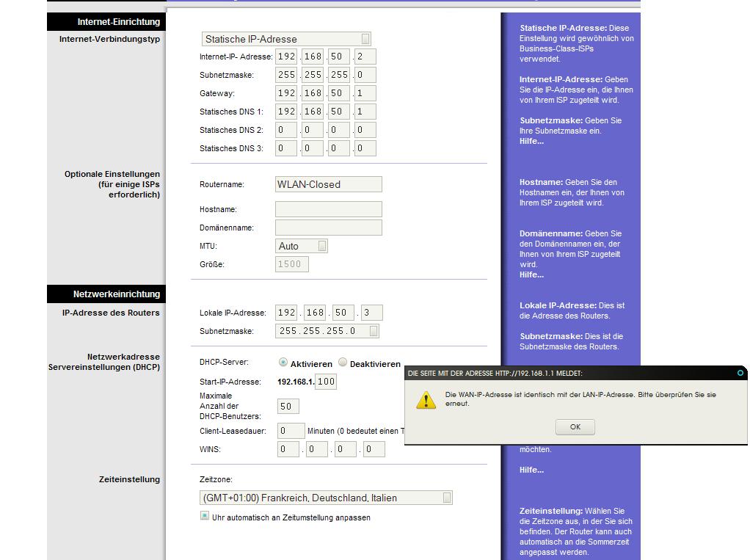
Task: Open the Hilfe link under Subnetzmaske help
Action: tap(531, 141)
